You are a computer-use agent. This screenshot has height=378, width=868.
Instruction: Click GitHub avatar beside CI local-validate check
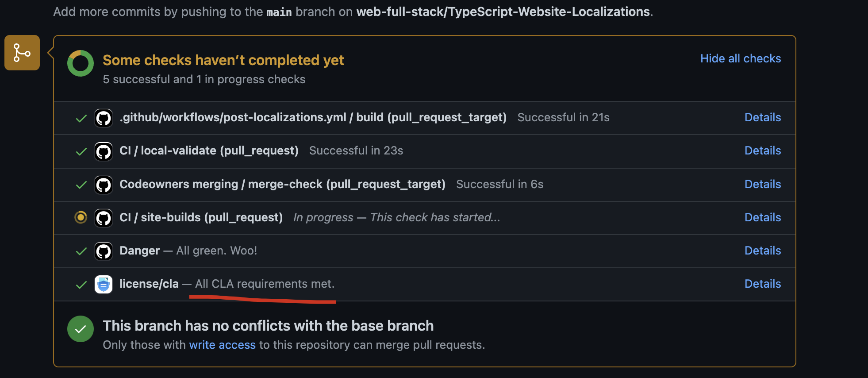click(x=104, y=151)
